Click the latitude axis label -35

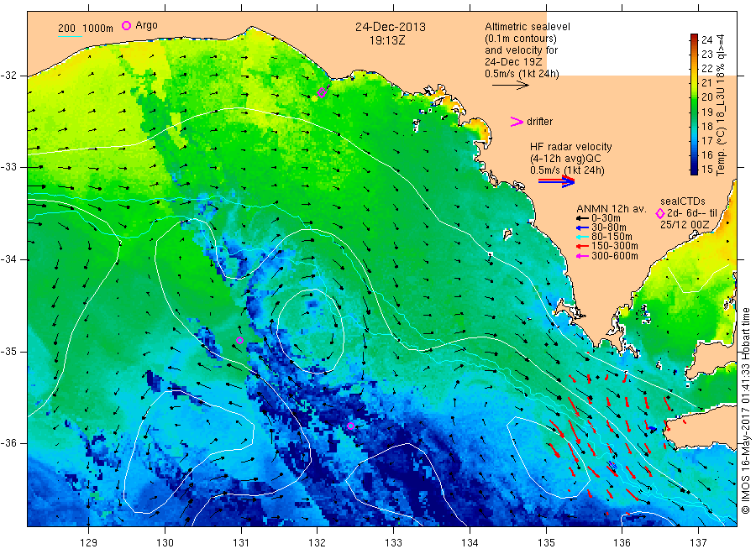[x=8, y=351]
